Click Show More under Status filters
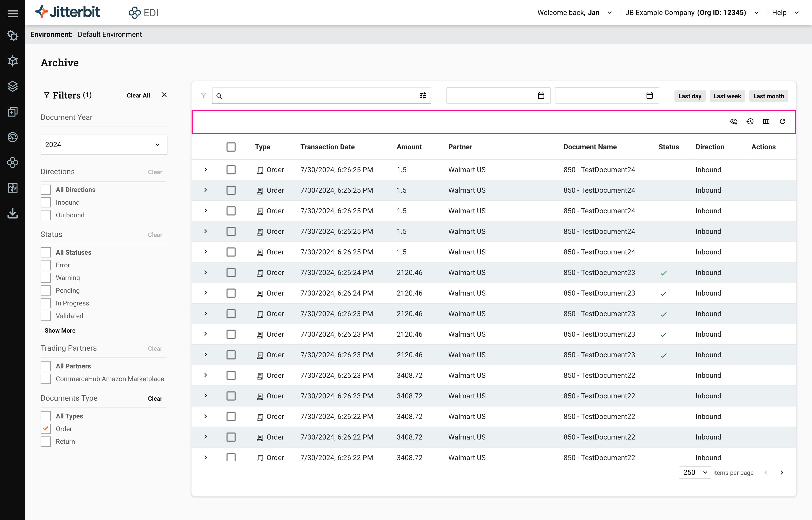Image resolution: width=812 pixels, height=520 pixels. point(60,331)
